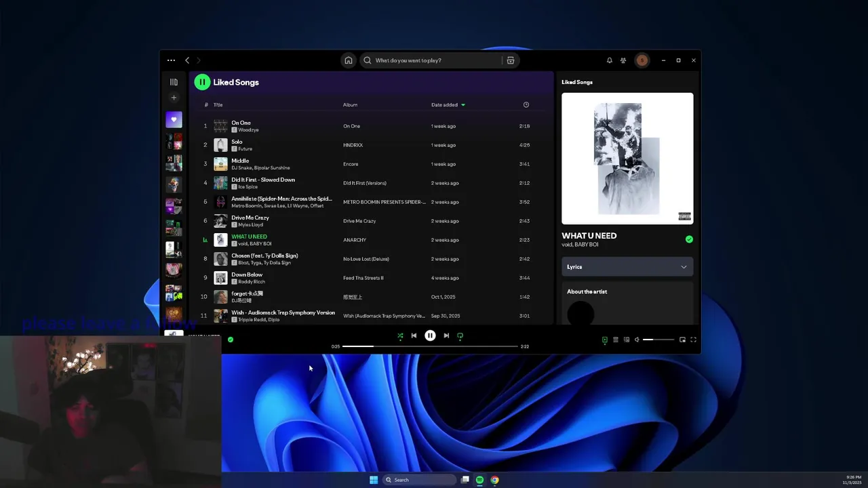Go back with the left arrow
Viewport: 868px width, 488px height.
(x=187, y=60)
